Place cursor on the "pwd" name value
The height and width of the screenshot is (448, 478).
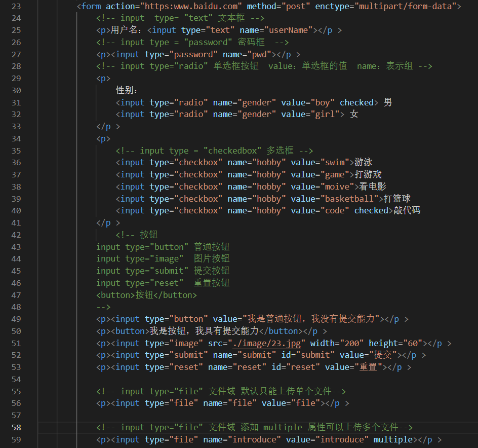coord(259,54)
